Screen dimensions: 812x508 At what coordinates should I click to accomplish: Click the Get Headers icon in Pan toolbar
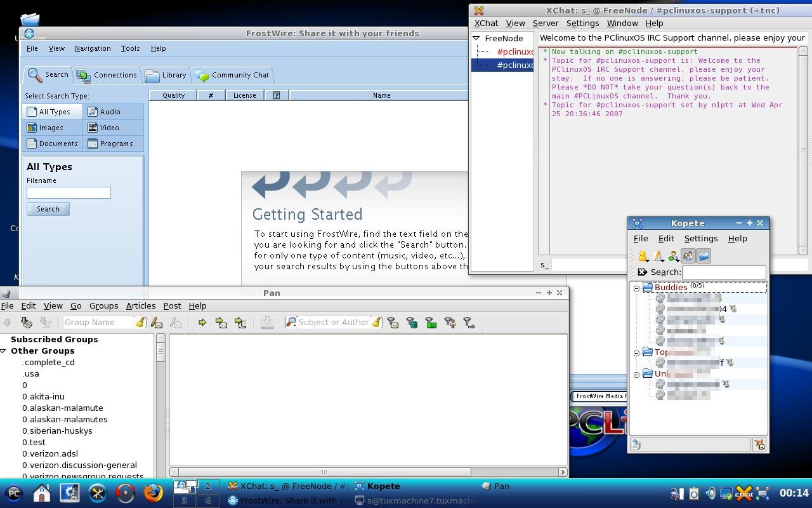pos(26,323)
